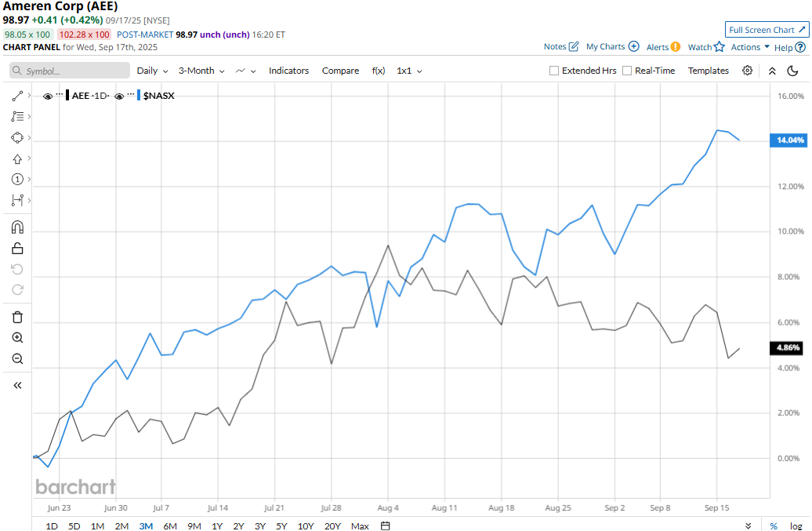This screenshot has height=531, width=812.
Task: Open the f(x) expressions button
Action: click(379, 71)
